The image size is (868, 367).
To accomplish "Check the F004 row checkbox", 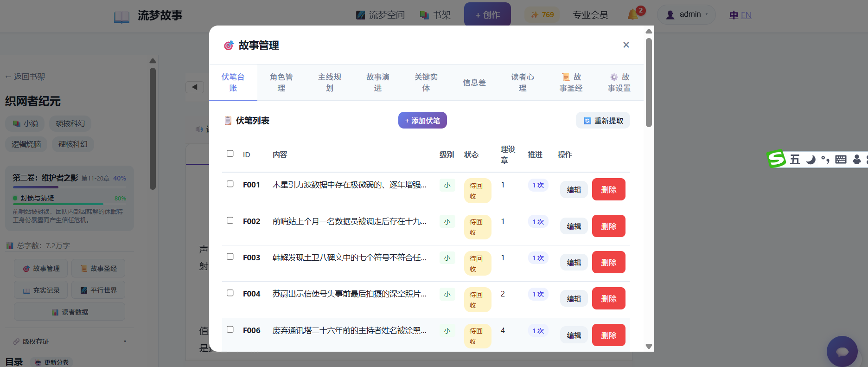I will coord(230,293).
